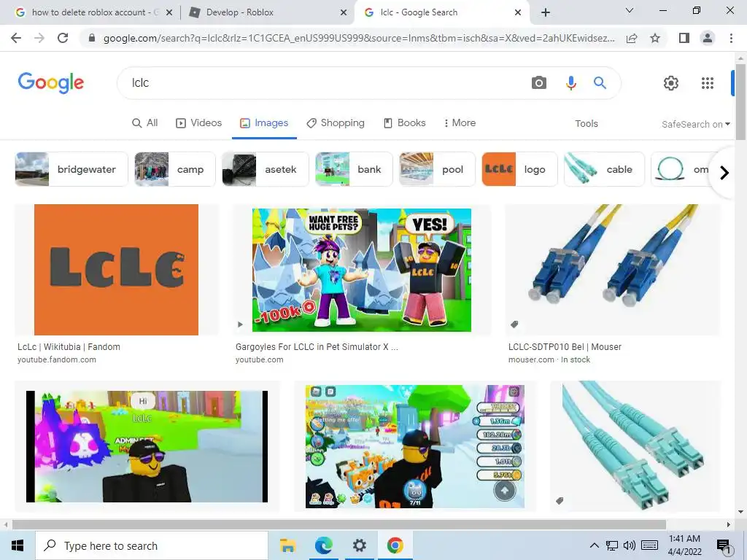Click the padlock site info icon
This screenshot has height=560, width=747.
[x=92, y=38]
